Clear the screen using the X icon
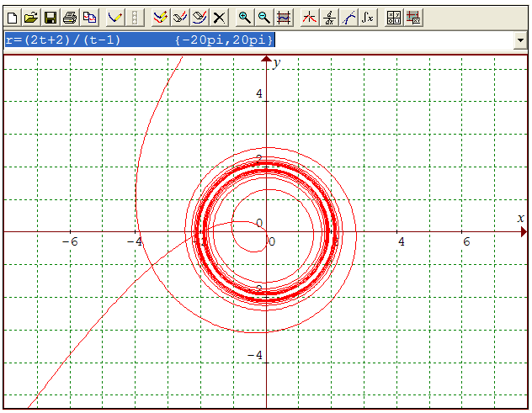 click(219, 18)
